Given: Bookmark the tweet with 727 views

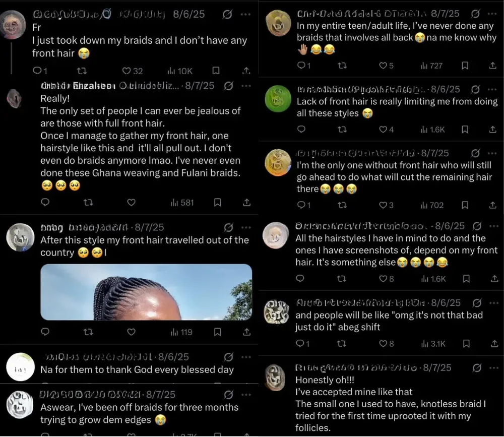Looking at the screenshot, I should click(465, 66).
